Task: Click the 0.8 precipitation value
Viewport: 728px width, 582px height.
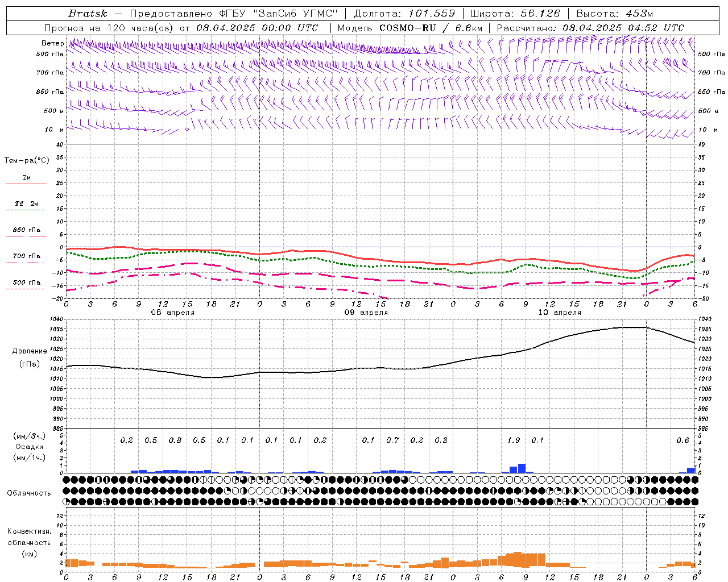Action: (175, 440)
